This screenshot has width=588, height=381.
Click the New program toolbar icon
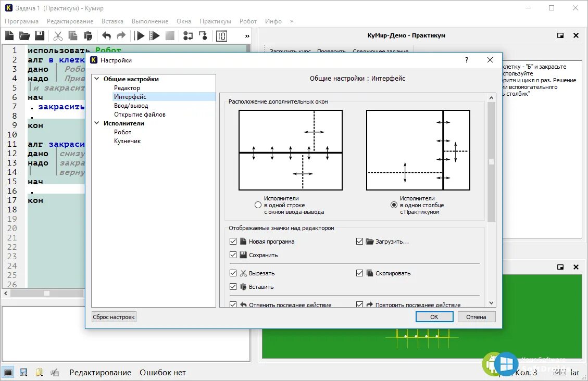coord(9,35)
